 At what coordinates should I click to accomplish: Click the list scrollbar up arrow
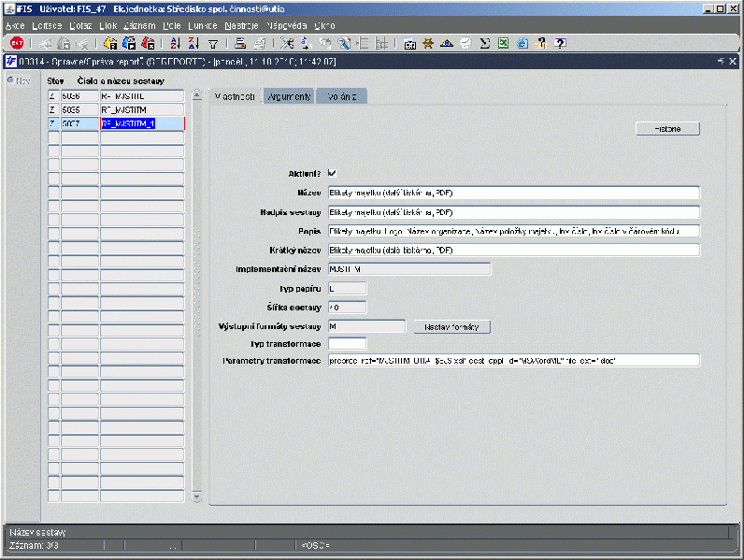pyautogui.click(x=196, y=95)
